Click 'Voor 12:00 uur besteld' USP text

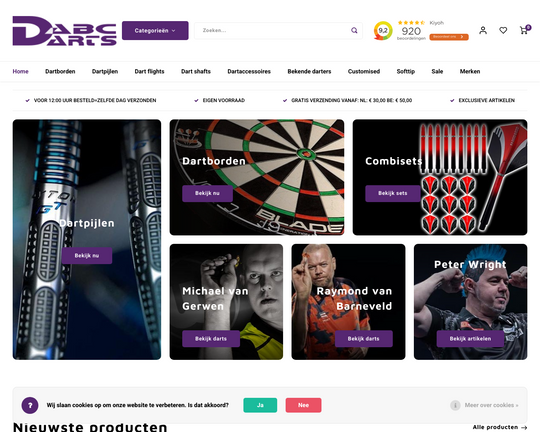(95, 100)
